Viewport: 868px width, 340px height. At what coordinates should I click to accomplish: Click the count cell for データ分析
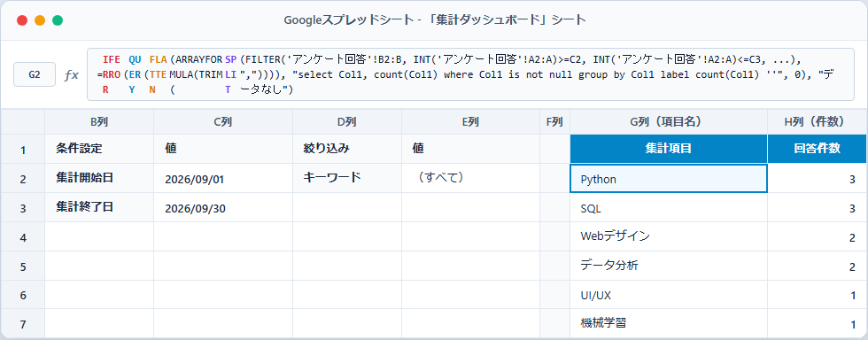818,266
